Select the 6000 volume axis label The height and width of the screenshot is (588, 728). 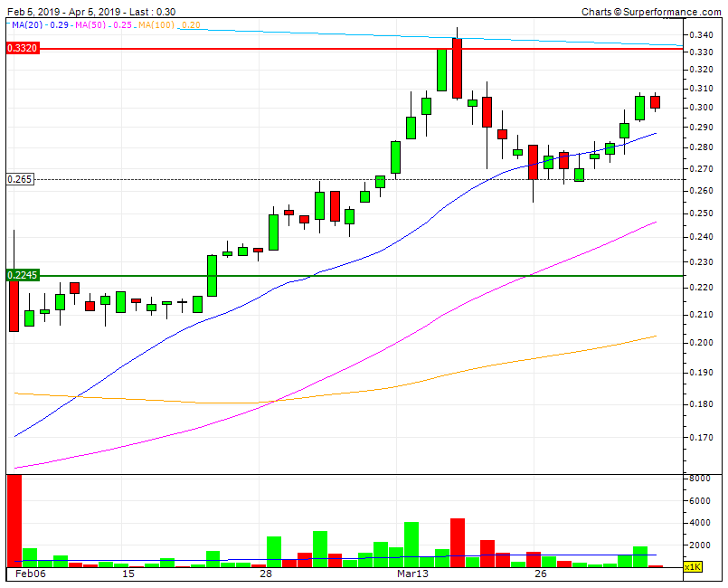[700, 500]
